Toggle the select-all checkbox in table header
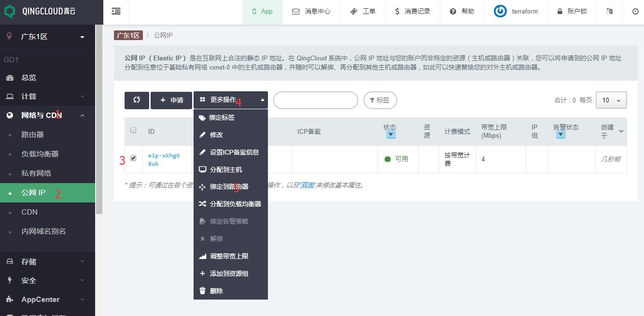The height and width of the screenshot is (316, 644). click(x=133, y=130)
